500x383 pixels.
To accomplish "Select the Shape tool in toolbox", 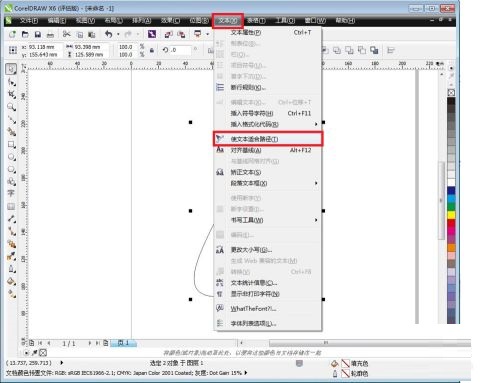I will pyautogui.click(x=11, y=82).
